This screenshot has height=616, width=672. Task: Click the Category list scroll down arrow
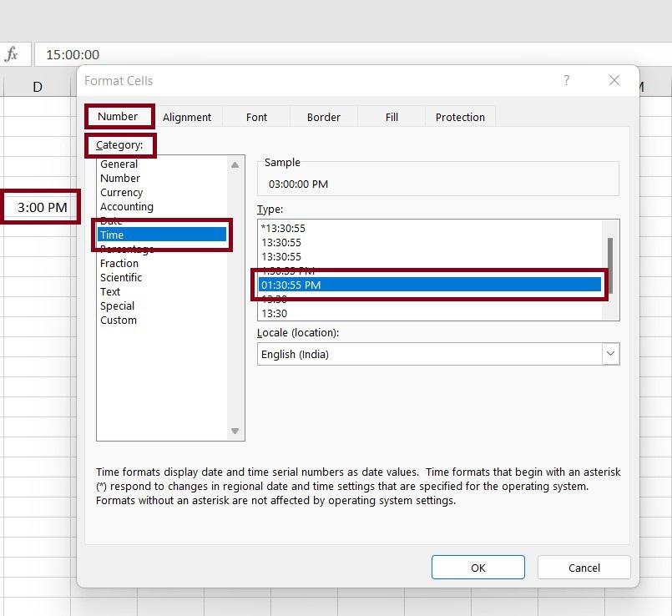pyautogui.click(x=235, y=431)
